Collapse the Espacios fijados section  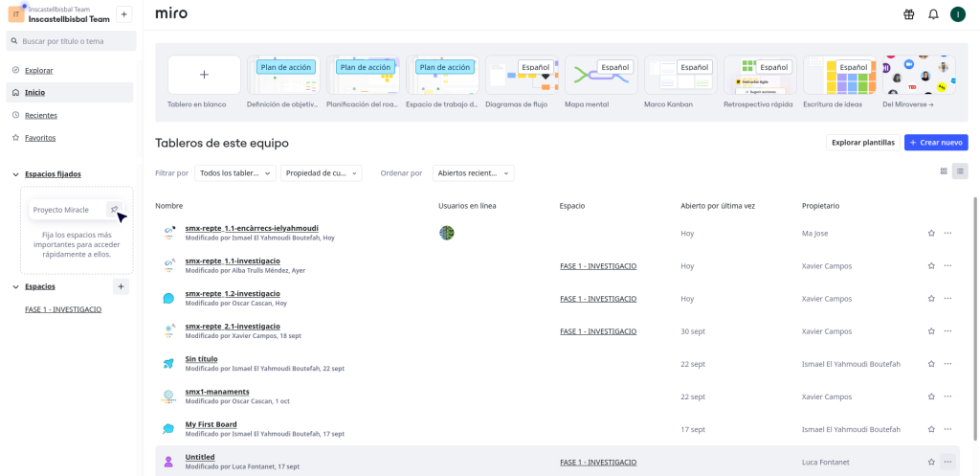pyautogui.click(x=16, y=174)
